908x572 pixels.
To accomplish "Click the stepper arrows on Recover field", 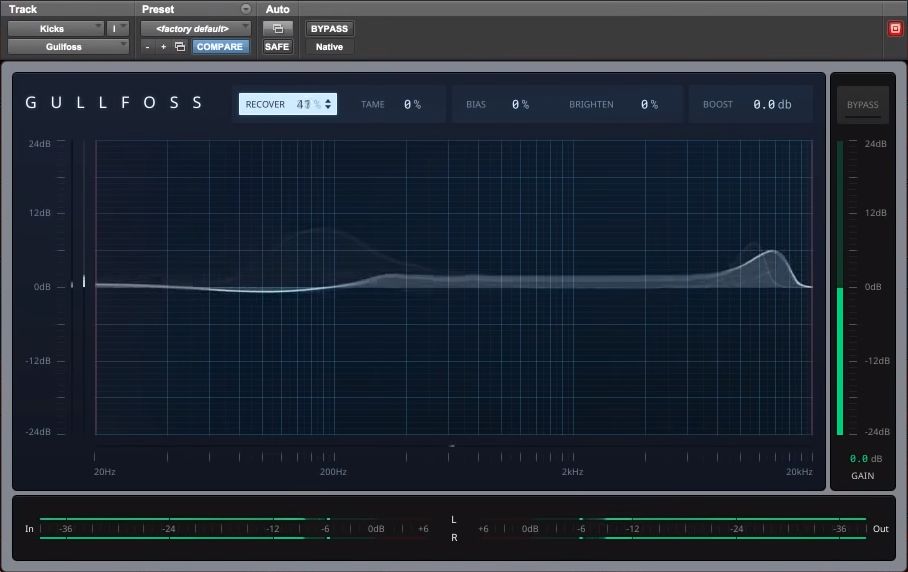I will [x=329, y=104].
